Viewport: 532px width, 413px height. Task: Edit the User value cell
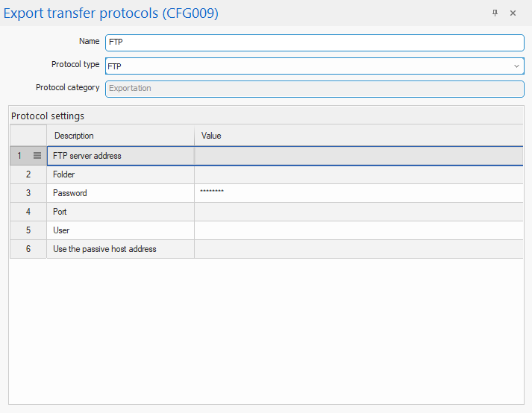[x=358, y=230]
